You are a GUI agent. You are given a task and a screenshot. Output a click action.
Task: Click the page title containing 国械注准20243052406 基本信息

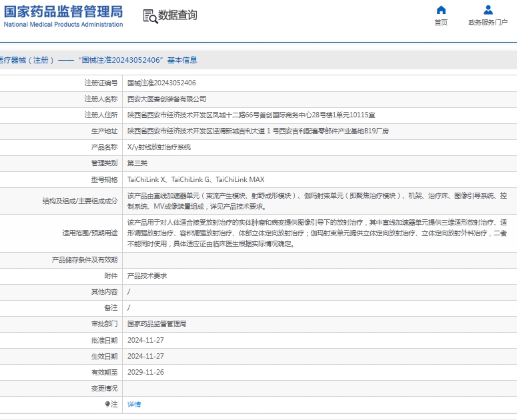click(98, 60)
